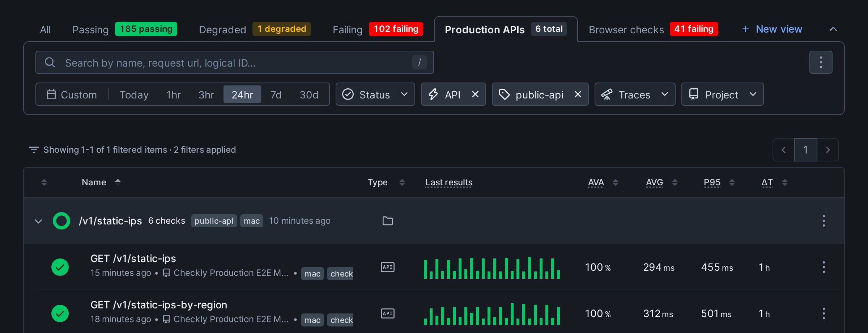Image resolution: width=868 pixels, height=333 pixels.
Task: Open the Status filter dropdown
Action: [375, 94]
